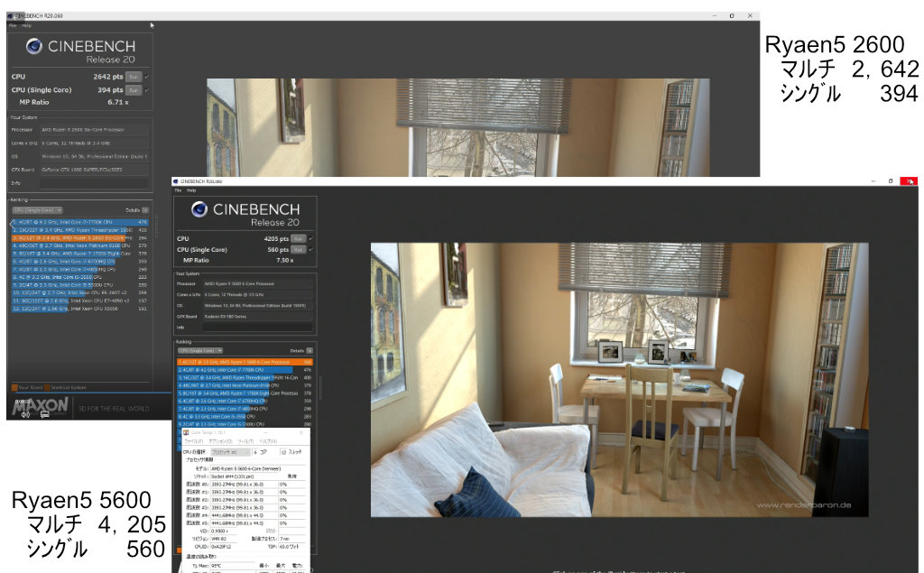The image size is (924, 573).
Task: Toggle the CPU test checkbox in the front window
Action: tap(311, 239)
